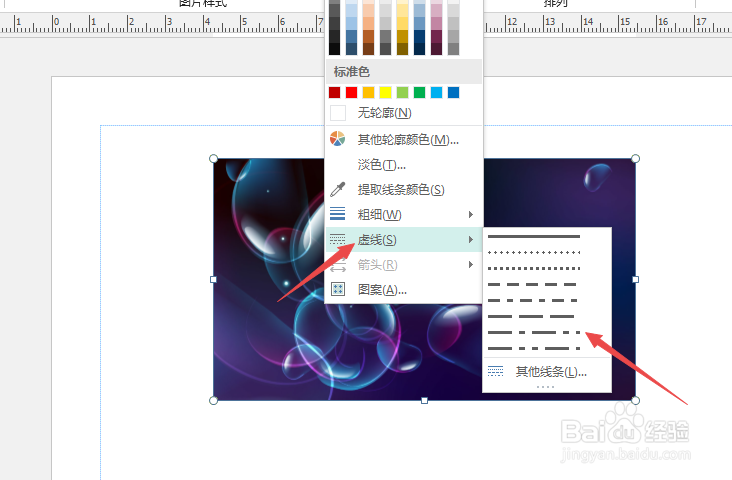The image size is (732, 480).
Task: Choose the mid-yellow theme color swatch
Action: (402, 23)
